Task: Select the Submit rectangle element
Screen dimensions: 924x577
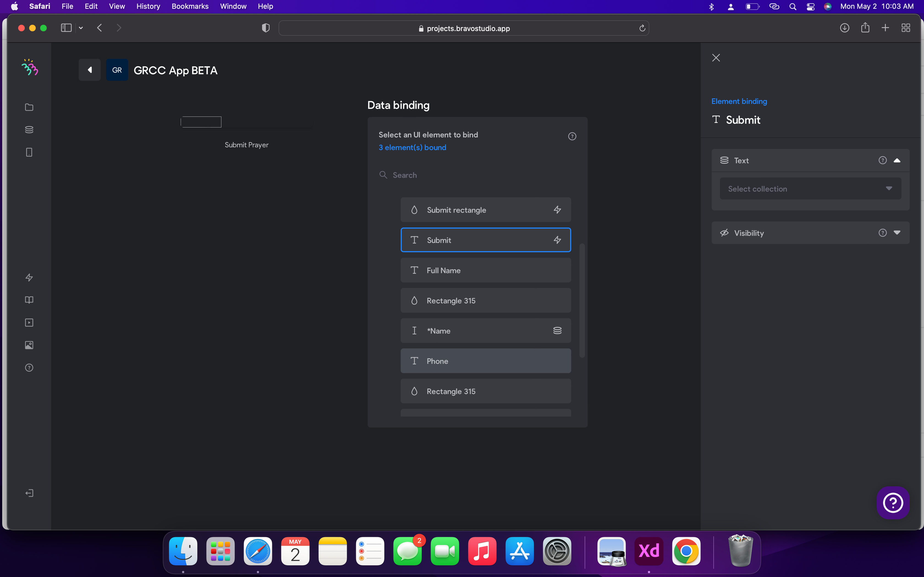Action: tap(486, 209)
